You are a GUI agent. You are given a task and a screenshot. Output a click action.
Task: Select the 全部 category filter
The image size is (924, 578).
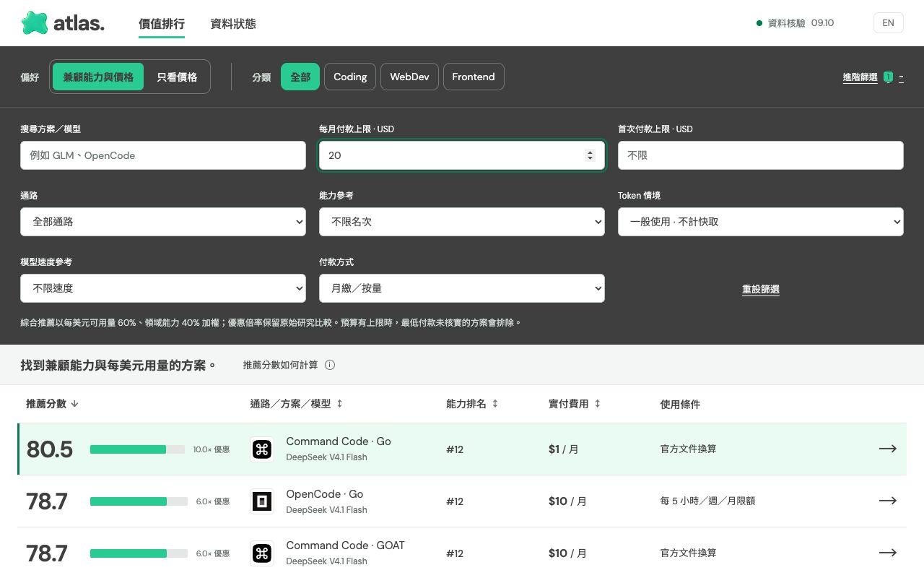pyautogui.click(x=300, y=77)
